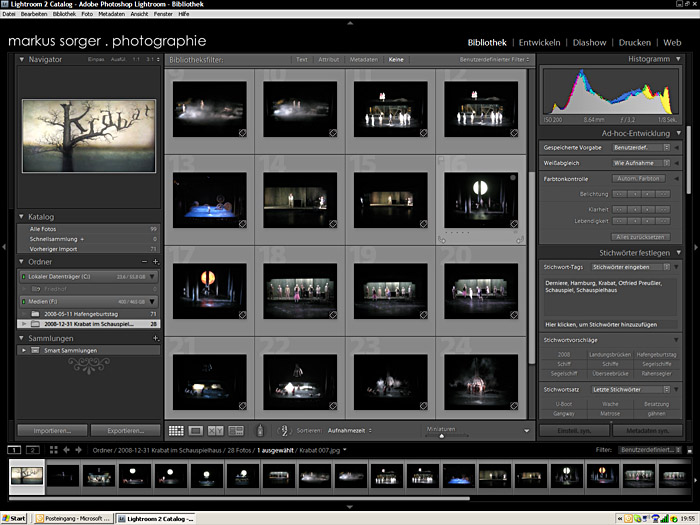Collapse Stichwörter festlegen panel
The height and width of the screenshot is (525, 700).
679,253
